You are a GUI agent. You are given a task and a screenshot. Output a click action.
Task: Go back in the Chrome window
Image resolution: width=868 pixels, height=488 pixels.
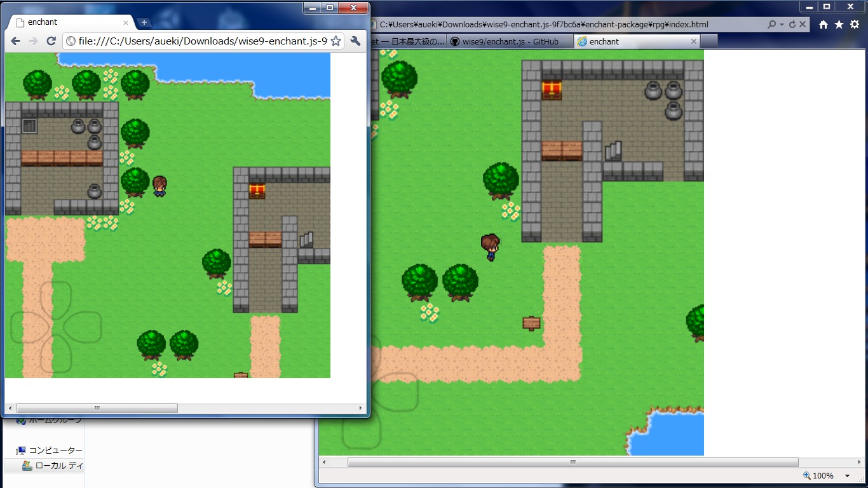(16, 41)
